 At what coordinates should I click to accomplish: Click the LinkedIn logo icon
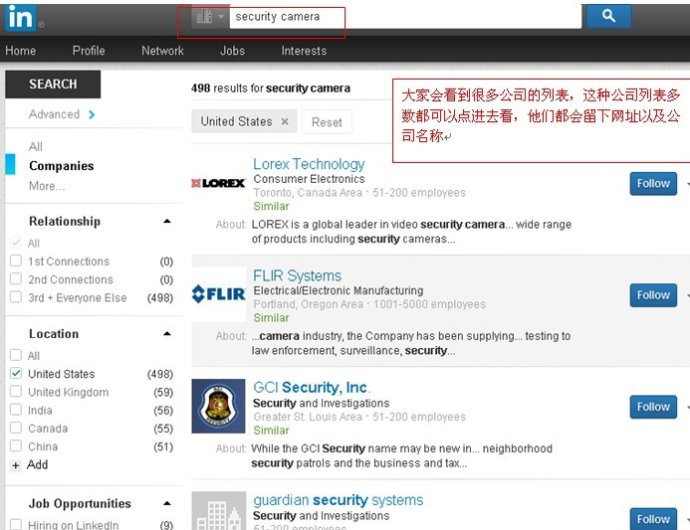pos(20,16)
